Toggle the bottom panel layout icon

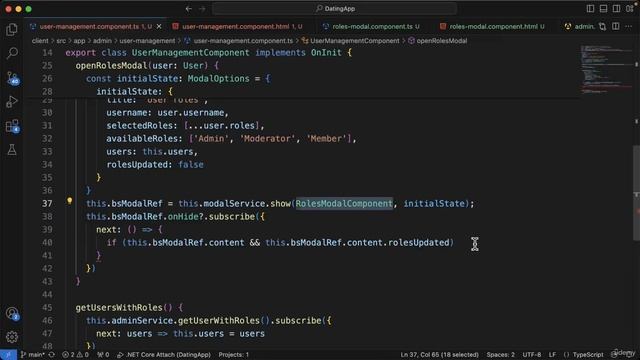tap(603, 9)
